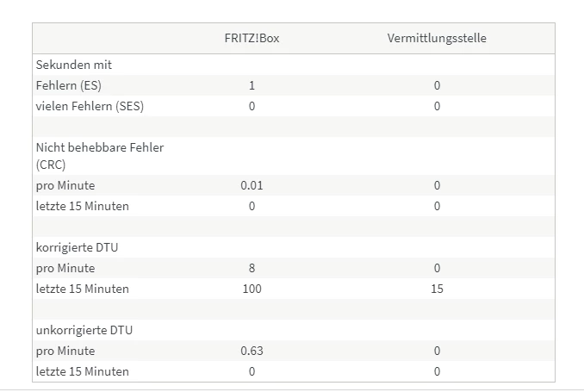
Task: Click the 'Fehlern (ES)' row label
Action: [x=73, y=85]
